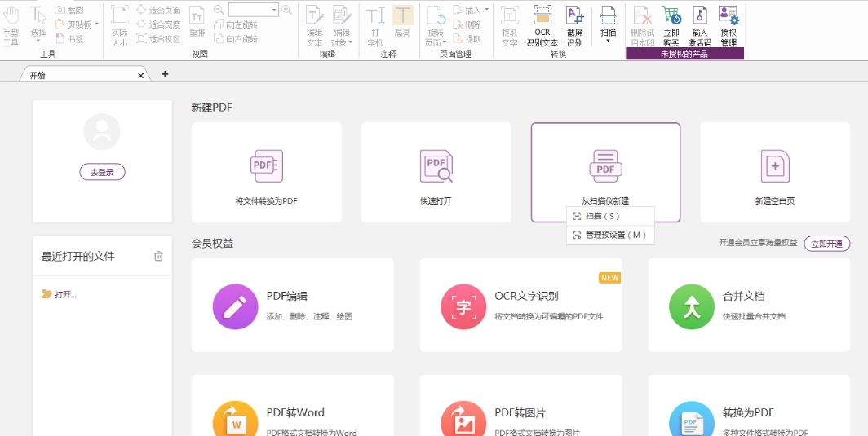
Task: Choose 扫描 (S) menu entry
Action: point(610,216)
